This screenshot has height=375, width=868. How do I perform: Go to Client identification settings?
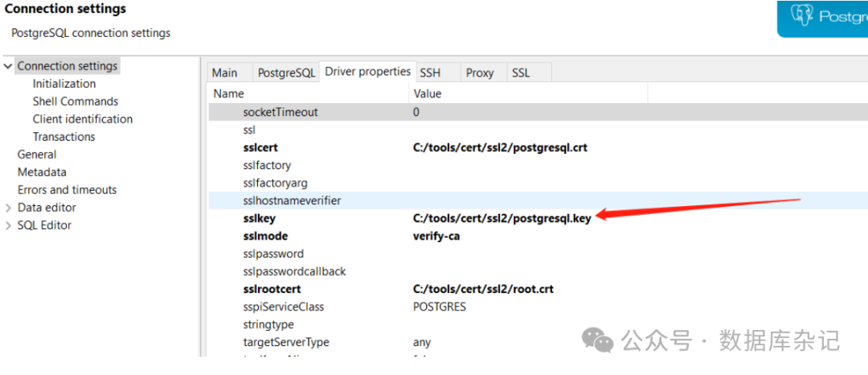(x=83, y=119)
